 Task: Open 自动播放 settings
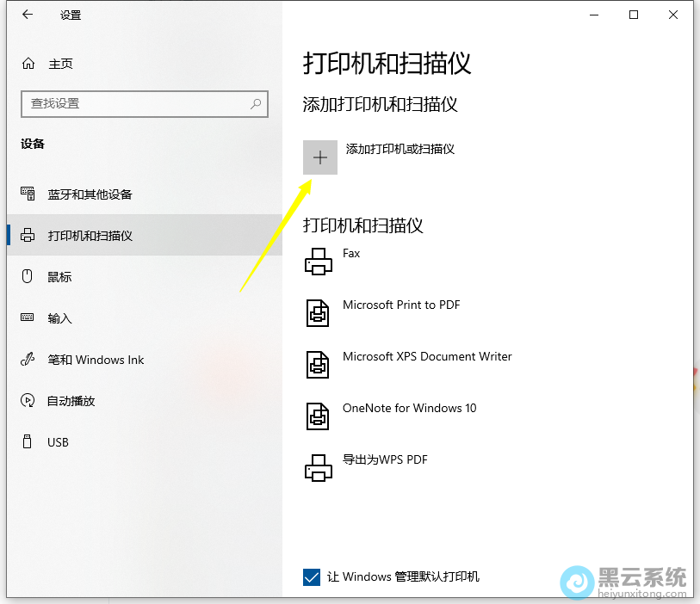tap(71, 401)
